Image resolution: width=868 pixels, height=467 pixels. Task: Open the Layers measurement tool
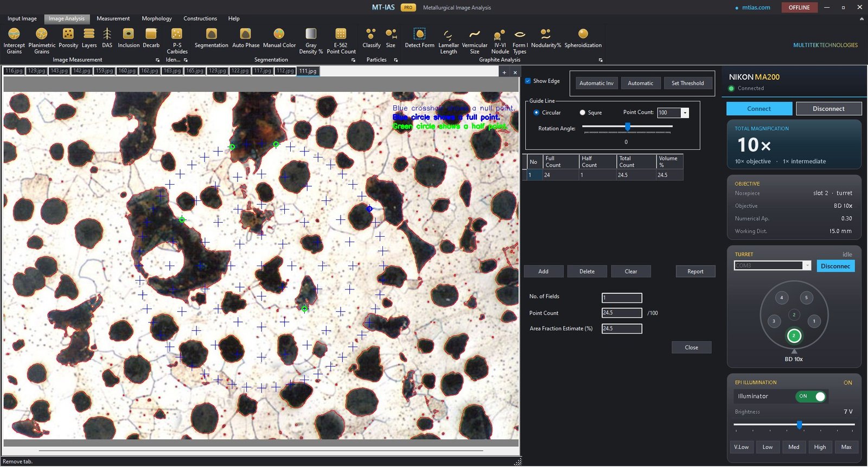click(89, 39)
